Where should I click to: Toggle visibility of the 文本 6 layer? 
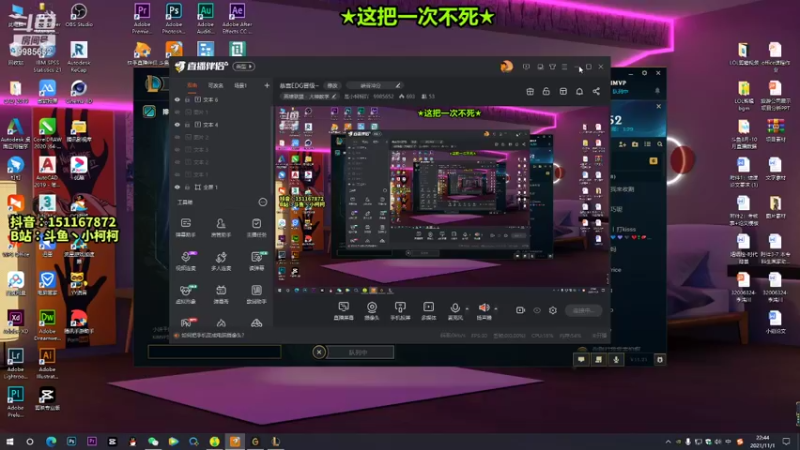point(177,99)
